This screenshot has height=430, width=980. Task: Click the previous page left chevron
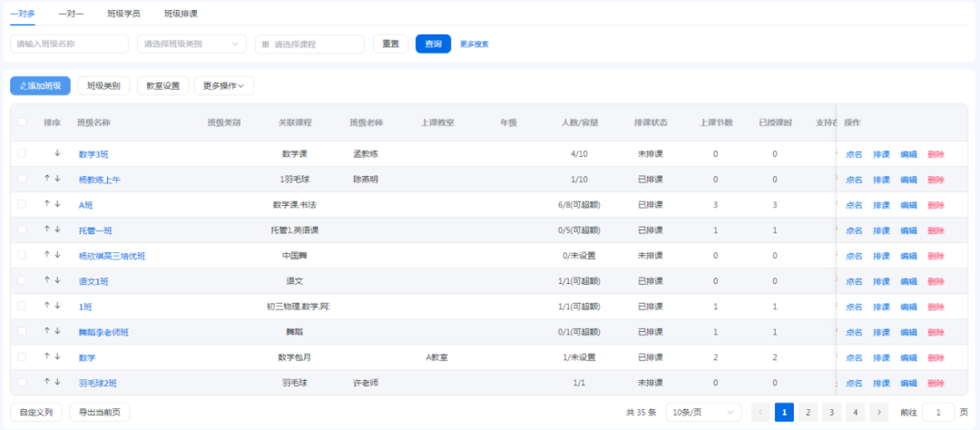pyautogui.click(x=761, y=412)
